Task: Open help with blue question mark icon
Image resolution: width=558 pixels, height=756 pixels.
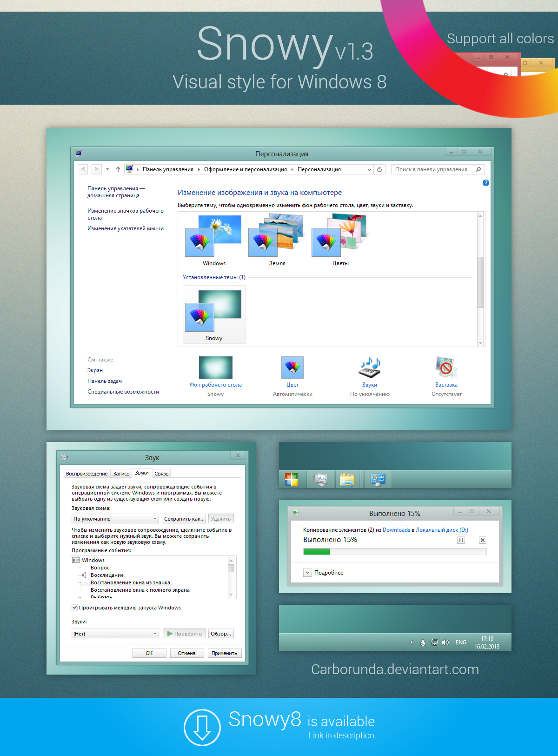Action: point(486,183)
